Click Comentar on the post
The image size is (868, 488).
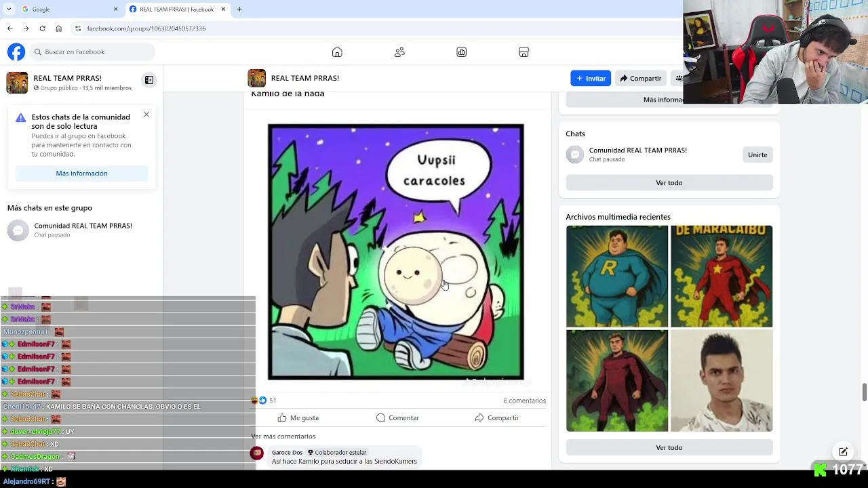tap(397, 418)
